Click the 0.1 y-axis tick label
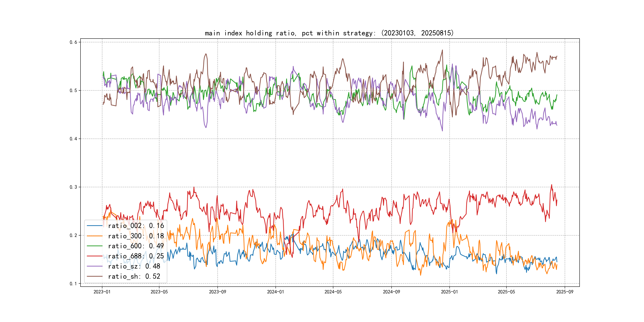The width and height of the screenshot is (644, 322). [73, 283]
